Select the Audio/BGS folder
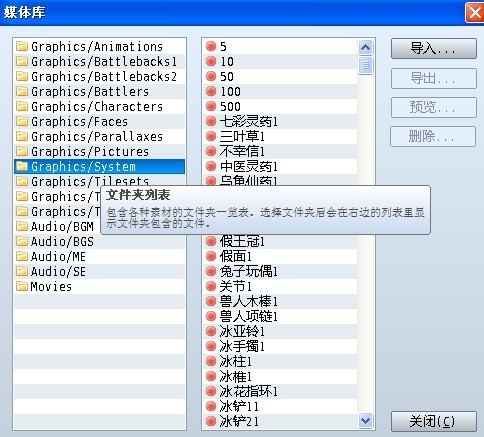 coord(99,241)
